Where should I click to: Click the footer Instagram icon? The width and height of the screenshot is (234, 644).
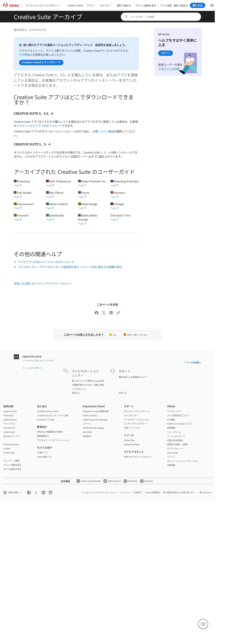tap(51, 492)
